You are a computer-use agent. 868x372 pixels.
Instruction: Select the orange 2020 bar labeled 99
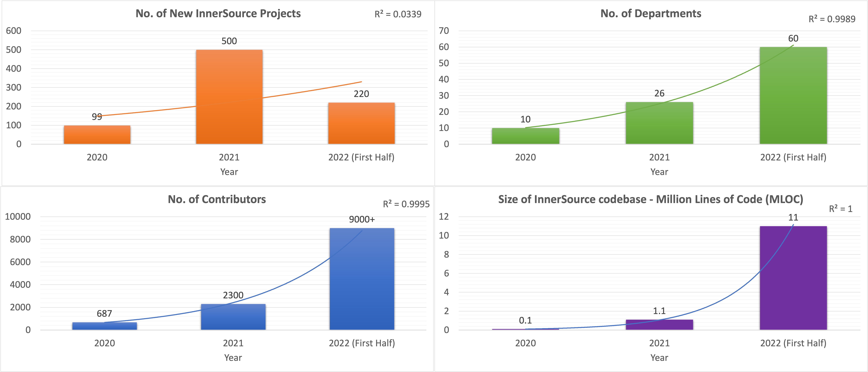[x=97, y=135]
